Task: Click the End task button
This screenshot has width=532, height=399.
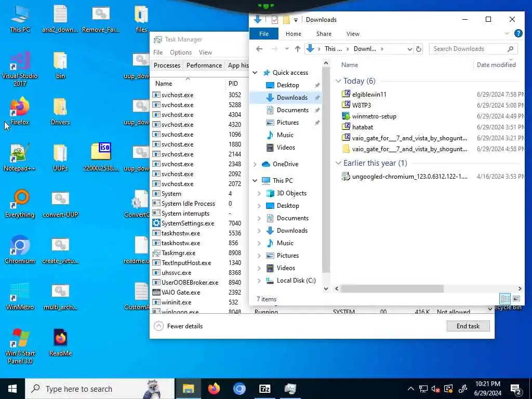Action: click(468, 326)
